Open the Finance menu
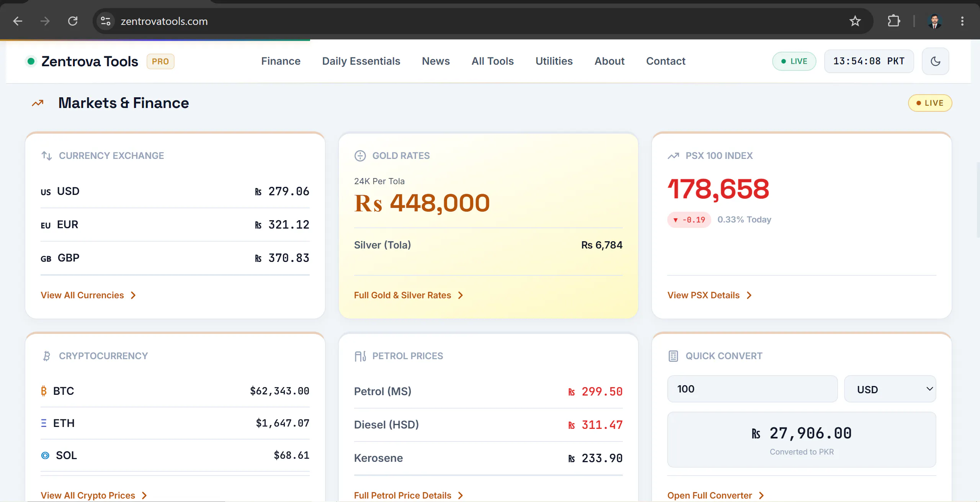Viewport: 980px width, 502px height. (x=281, y=61)
